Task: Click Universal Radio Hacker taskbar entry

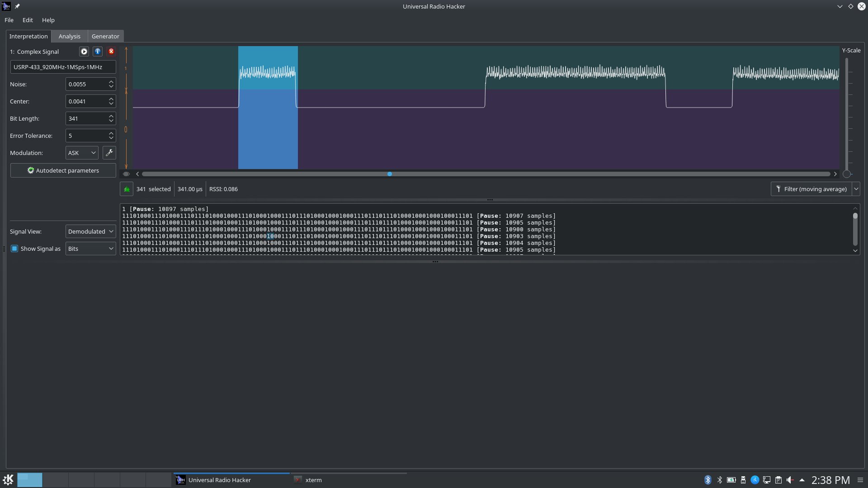Action: pos(232,480)
